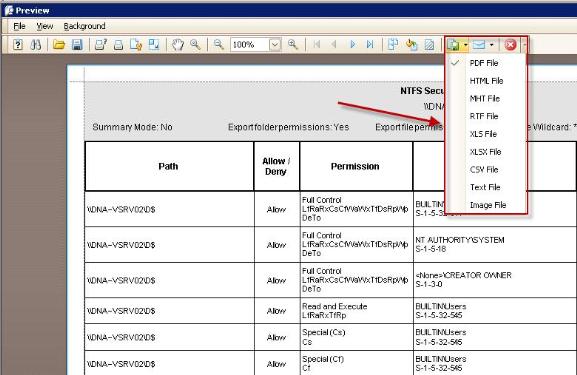Choose RTF File from export list
Screen dimensions: 577x375
[486, 116]
